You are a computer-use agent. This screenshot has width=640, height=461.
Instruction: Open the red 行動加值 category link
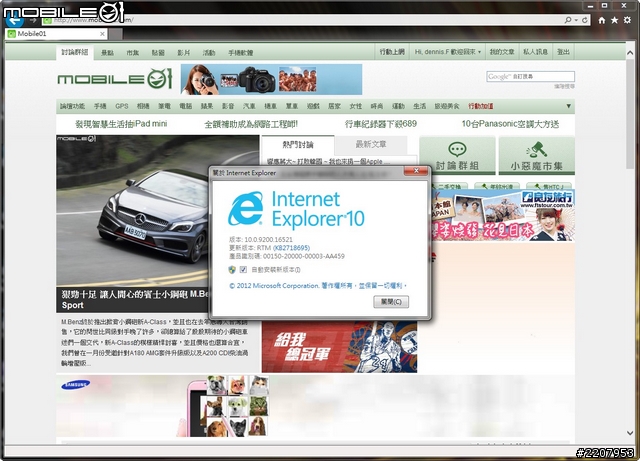point(480,106)
